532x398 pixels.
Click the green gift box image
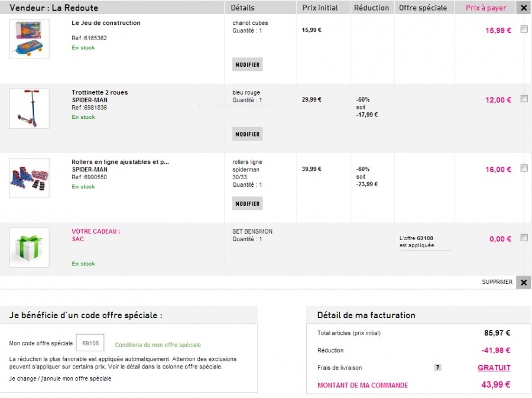click(30, 247)
